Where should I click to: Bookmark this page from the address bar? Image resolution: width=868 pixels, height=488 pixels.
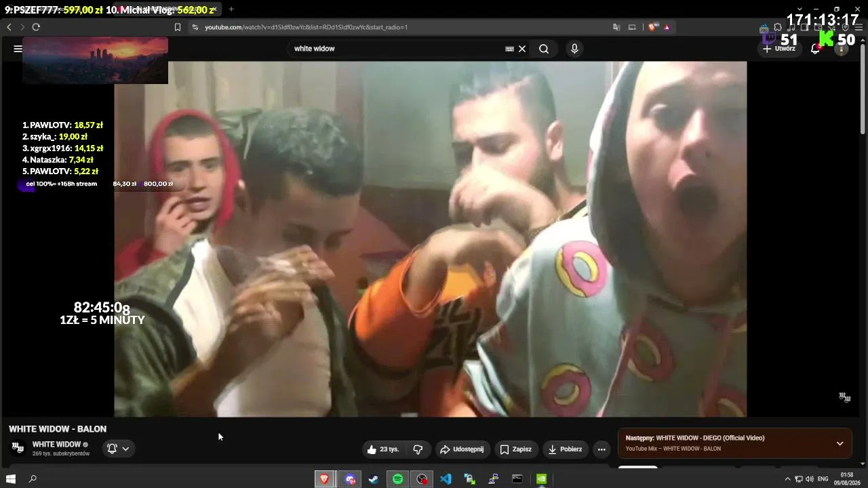[x=178, y=27]
